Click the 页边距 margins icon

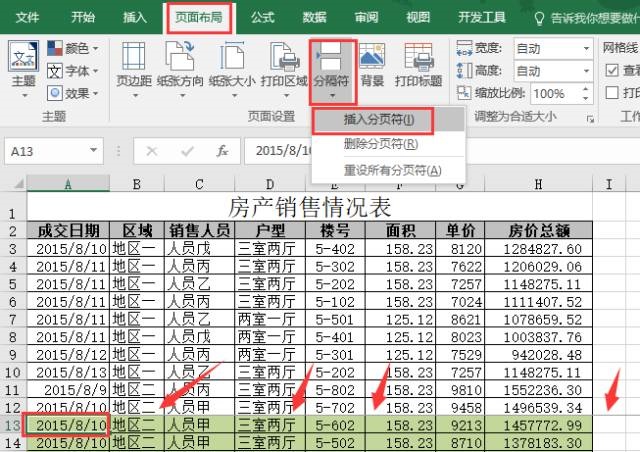[x=133, y=56]
